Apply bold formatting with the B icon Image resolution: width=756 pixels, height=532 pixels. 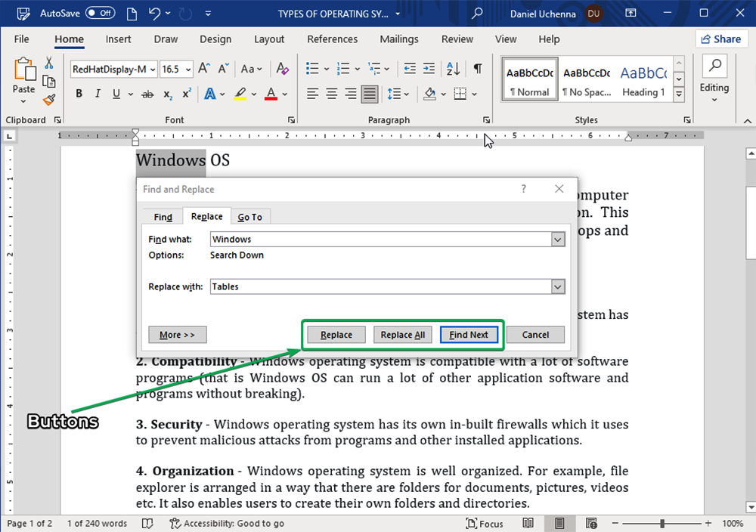pos(79,94)
